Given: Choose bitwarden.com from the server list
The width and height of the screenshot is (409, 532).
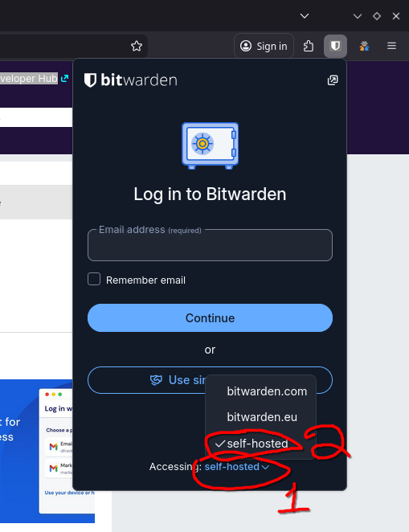Looking at the screenshot, I should point(267,391).
